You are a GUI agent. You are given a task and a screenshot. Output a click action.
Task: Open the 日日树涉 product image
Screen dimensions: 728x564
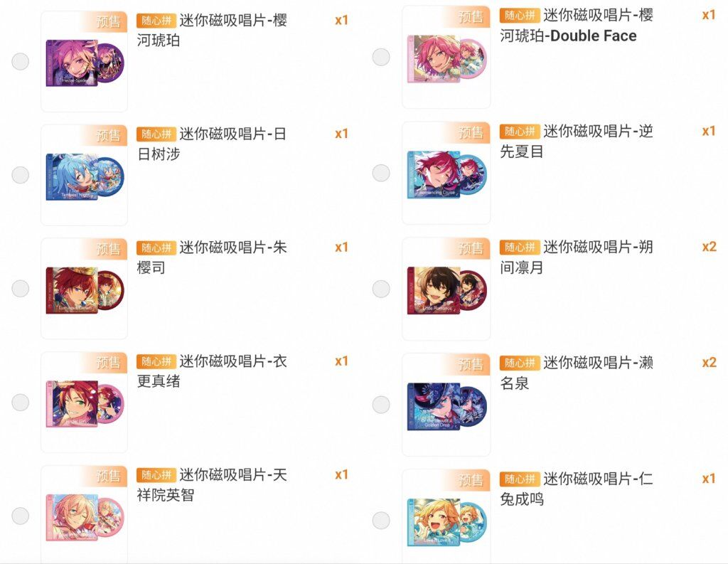(x=84, y=176)
